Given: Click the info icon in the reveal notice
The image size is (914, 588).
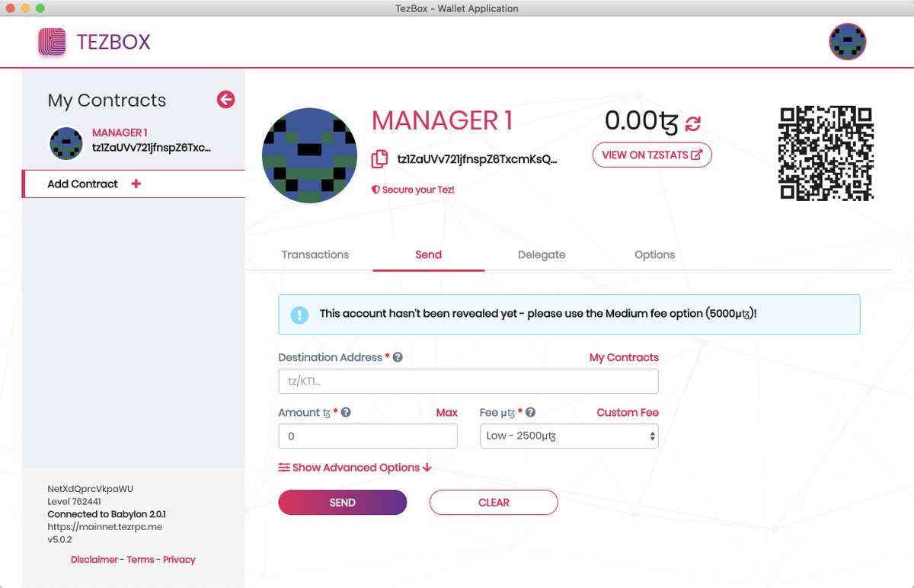Looking at the screenshot, I should [300, 314].
